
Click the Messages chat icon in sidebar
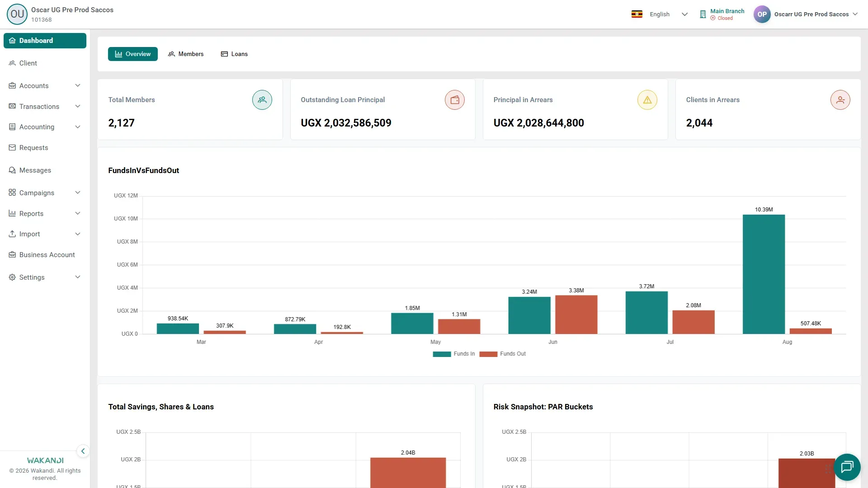pyautogui.click(x=12, y=170)
